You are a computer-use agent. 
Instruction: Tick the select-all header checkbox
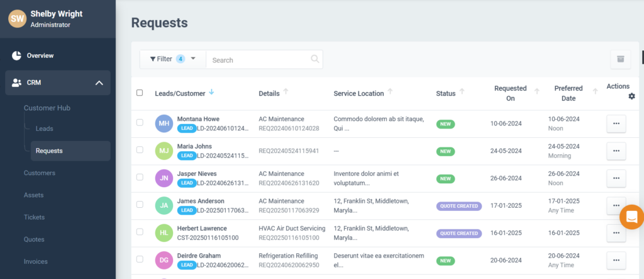140,93
